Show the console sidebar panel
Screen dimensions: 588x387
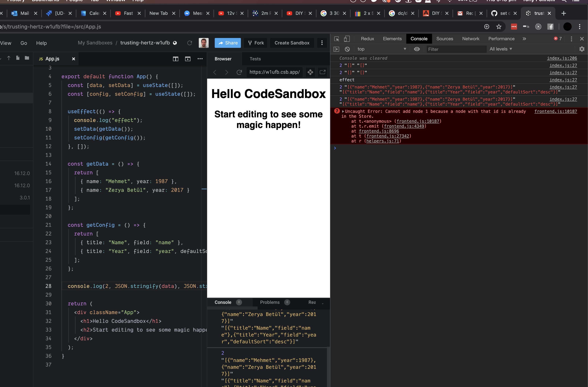[336, 49]
